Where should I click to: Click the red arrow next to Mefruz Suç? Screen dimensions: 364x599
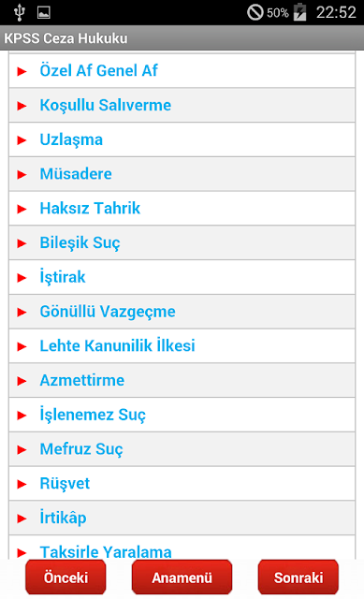coord(22,449)
